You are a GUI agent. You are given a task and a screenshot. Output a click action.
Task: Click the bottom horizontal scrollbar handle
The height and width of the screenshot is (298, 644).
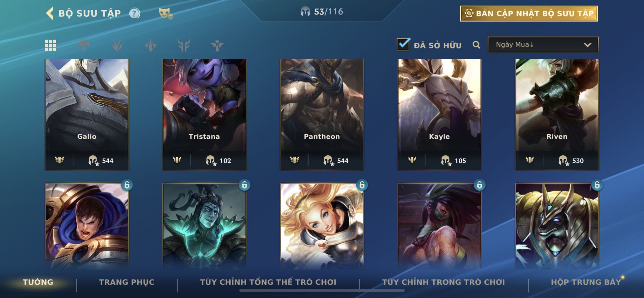click(x=322, y=291)
